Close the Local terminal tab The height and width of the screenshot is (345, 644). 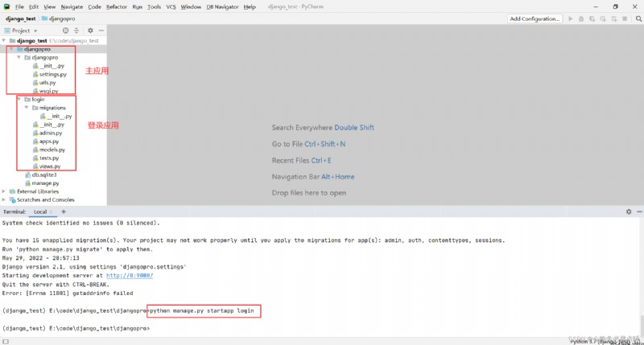tap(51, 212)
